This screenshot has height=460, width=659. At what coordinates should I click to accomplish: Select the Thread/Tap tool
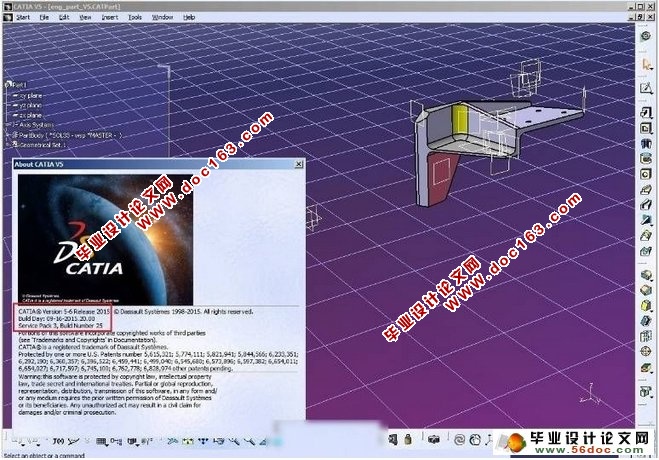646,351
